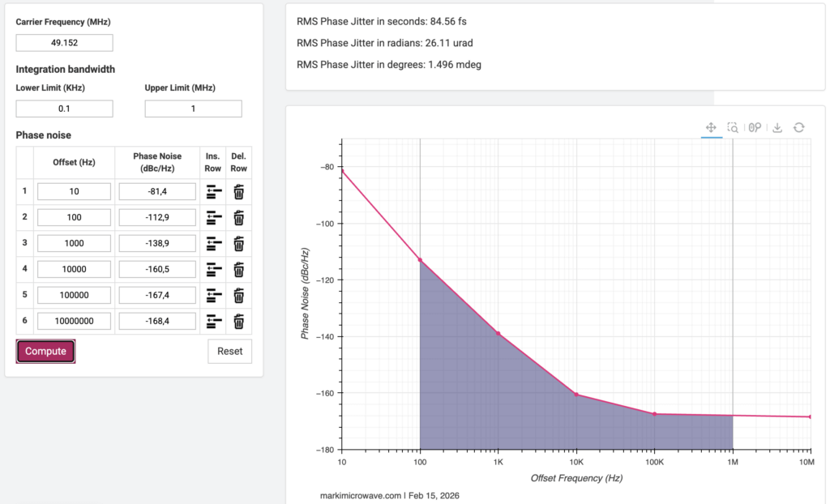Click the phase noise field showing -168,4
Viewport: 830px width, 504px height.
click(x=157, y=321)
